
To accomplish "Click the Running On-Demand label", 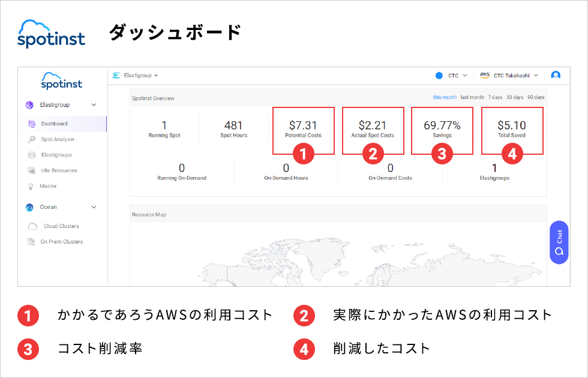I will 182,178.
